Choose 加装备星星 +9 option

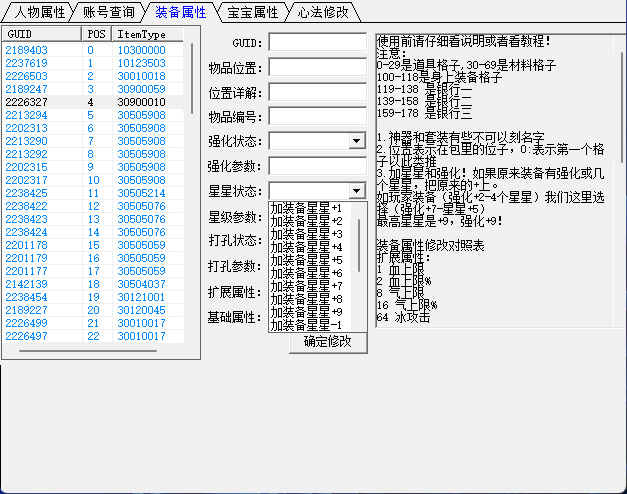click(x=306, y=312)
